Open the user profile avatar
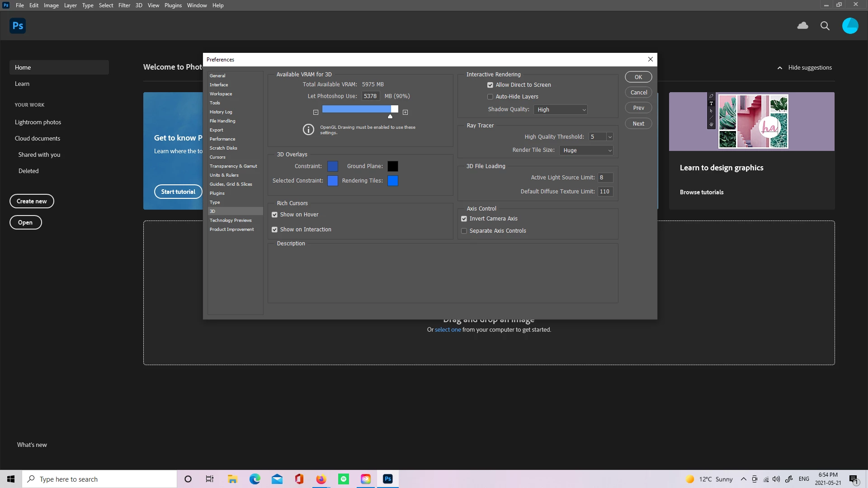Viewport: 868px width, 488px height. 850,26
